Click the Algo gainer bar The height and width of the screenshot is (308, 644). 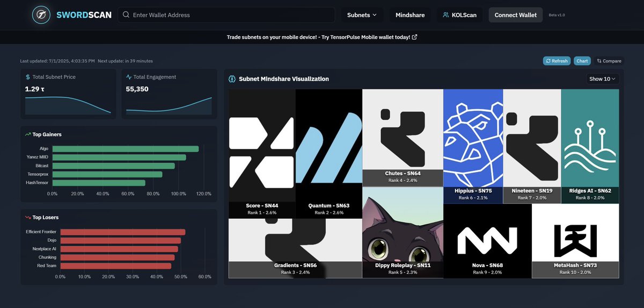tap(126, 149)
